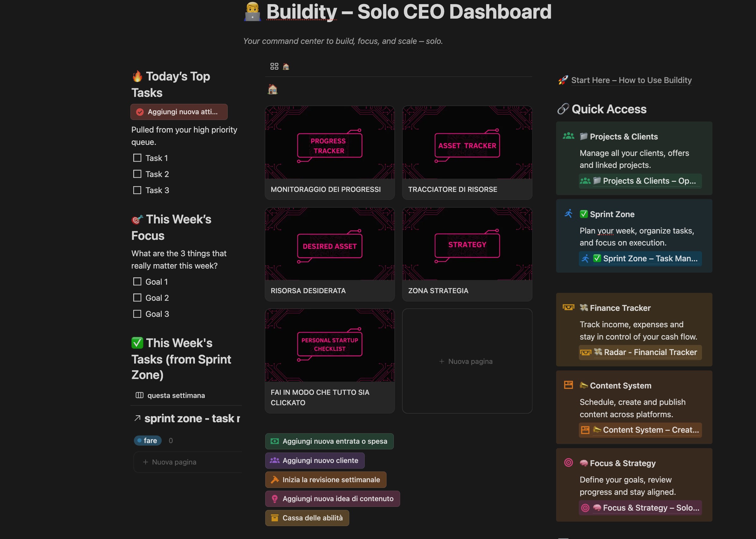This screenshot has width=756, height=539.
Task: Click Cassa delle abilità button
Action: click(307, 518)
